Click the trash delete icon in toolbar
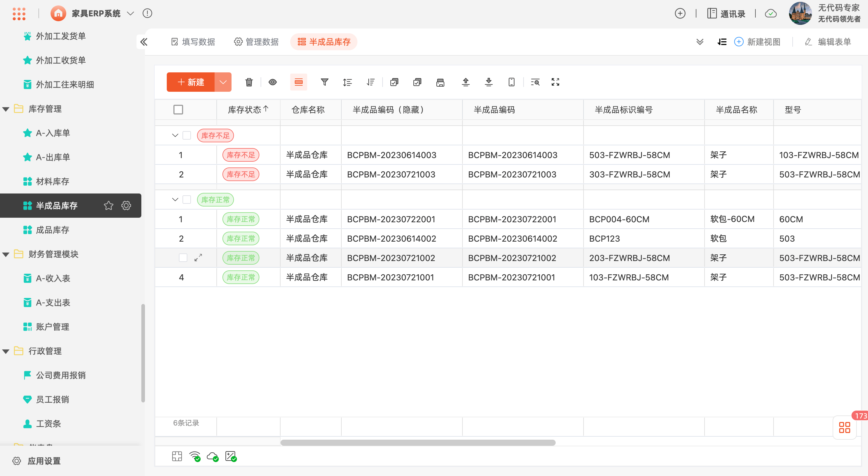Image resolution: width=868 pixels, height=476 pixels. point(249,82)
